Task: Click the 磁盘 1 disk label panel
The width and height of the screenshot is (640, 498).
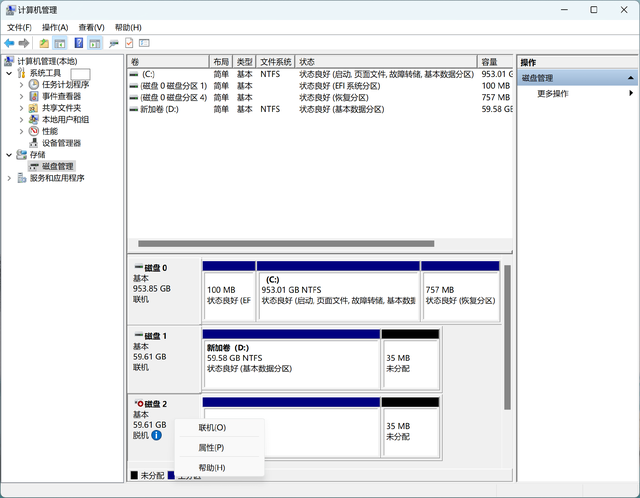Action: 164,359
